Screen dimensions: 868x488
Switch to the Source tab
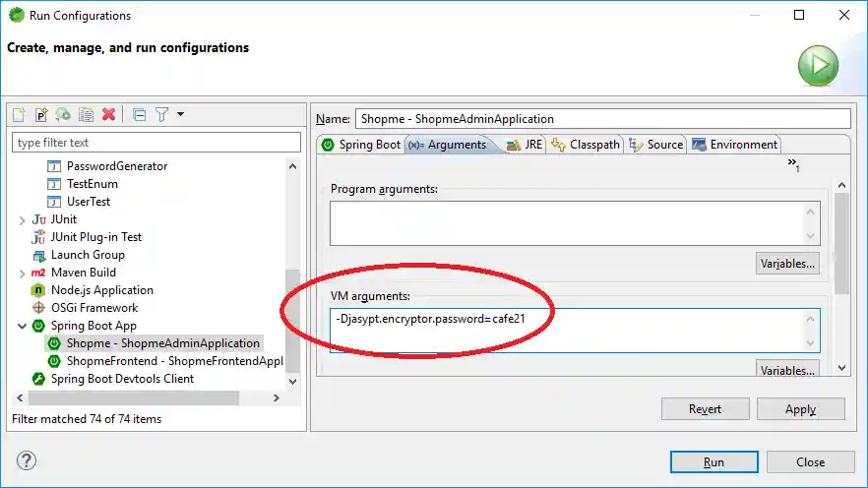pos(656,145)
